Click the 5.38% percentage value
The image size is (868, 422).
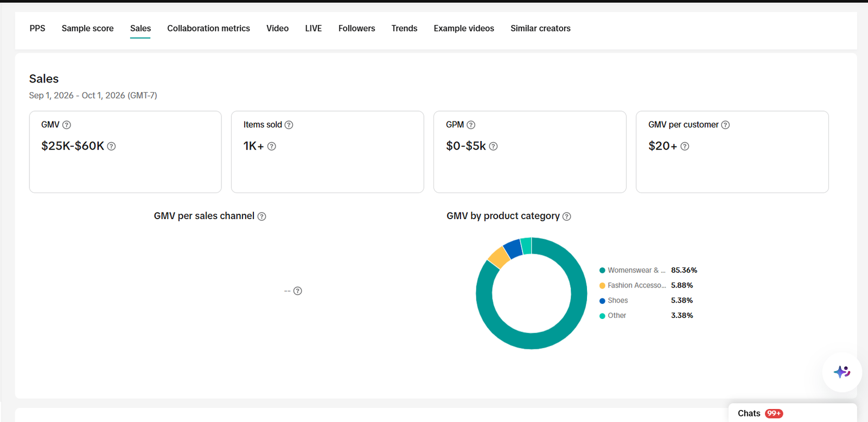pyautogui.click(x=682, y=300)
